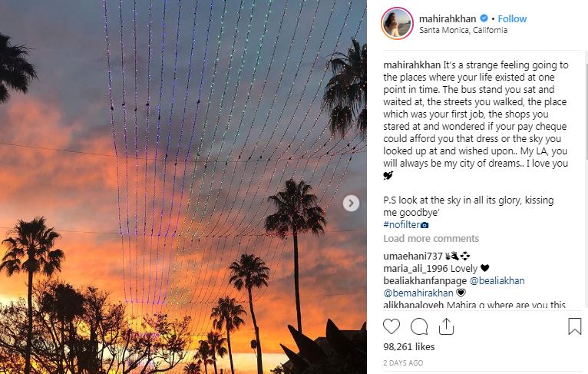
Task: Go to next photo with the arrow
Action: [351, 204]
